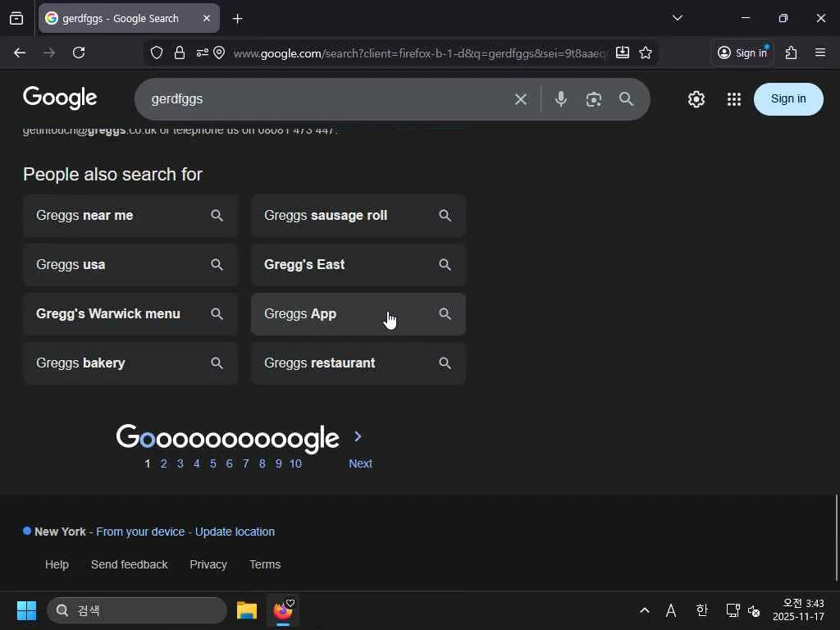This screenshot has width=840, height=630.
Task: Open Privacy footer link
Action: 208,564
